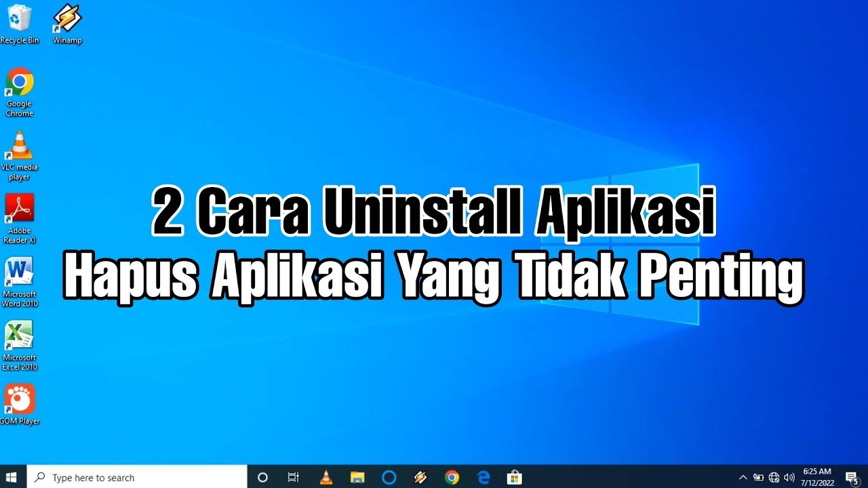This screenshot has width=868, height=488.
Task: Select the Google Chrome desktop shortcut
Action: (x=20, y=93)
